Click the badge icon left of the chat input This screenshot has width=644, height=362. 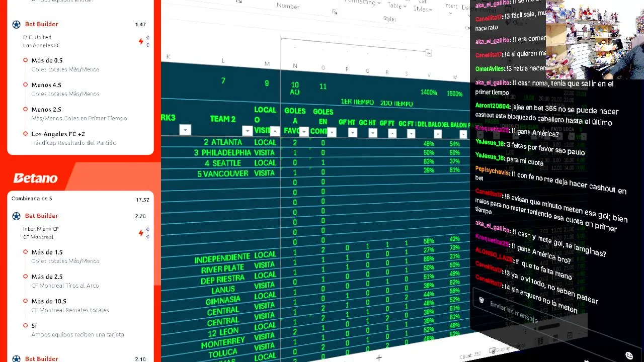[481, 300]
